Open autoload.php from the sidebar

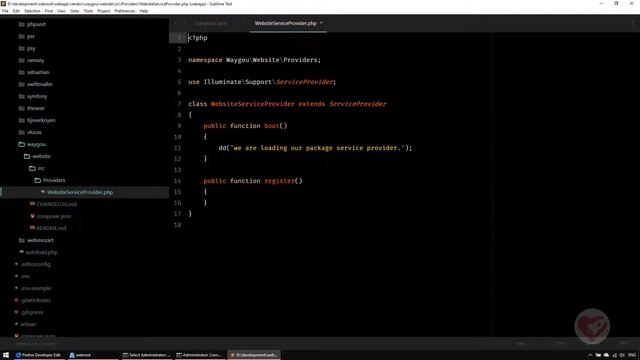[x=41, y=252]
